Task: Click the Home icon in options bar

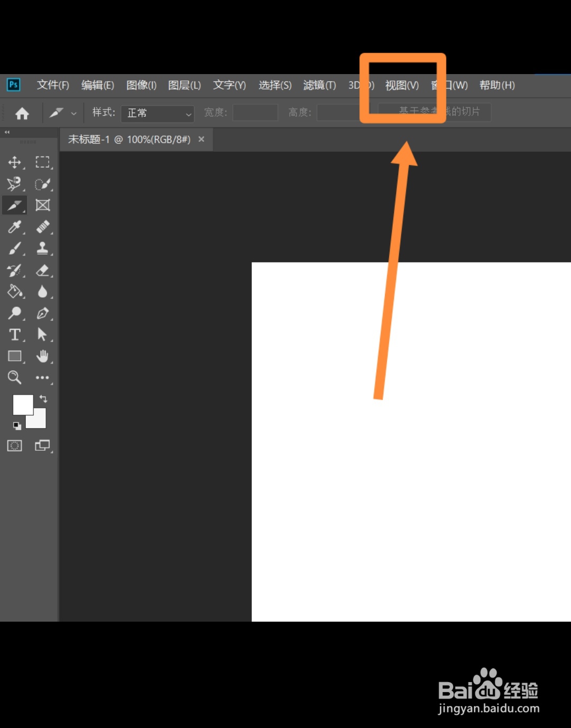Action: tap(22, 113)
